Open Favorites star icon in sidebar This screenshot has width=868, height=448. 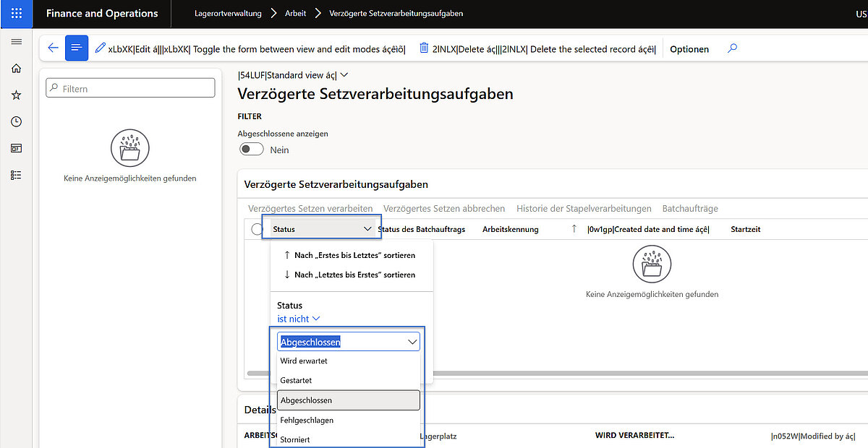16,95
